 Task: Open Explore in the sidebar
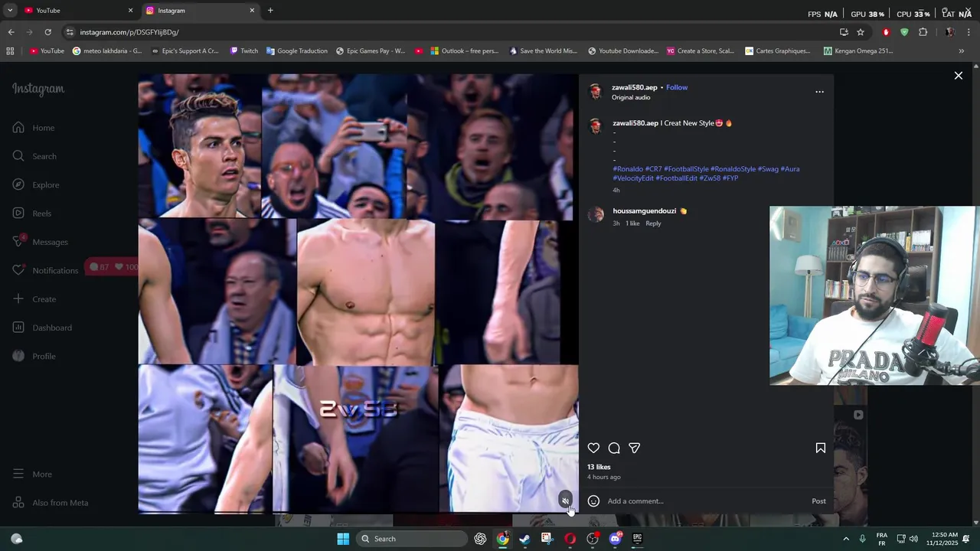click(x=36, y=184)
